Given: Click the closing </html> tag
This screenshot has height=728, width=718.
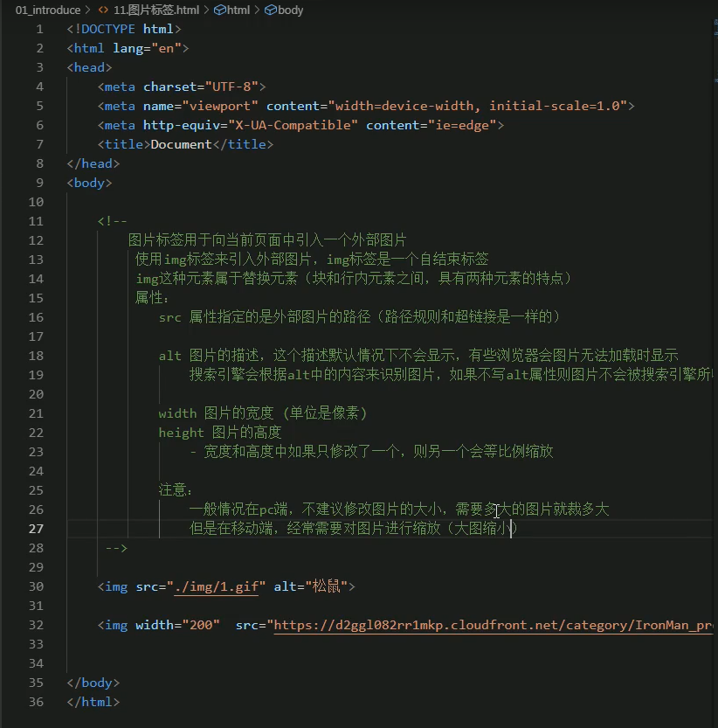Looking at the screenshot, I should 93,702.
